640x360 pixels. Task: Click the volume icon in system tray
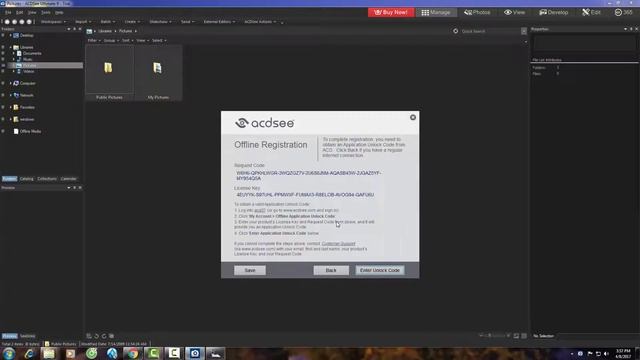[606, 353]
